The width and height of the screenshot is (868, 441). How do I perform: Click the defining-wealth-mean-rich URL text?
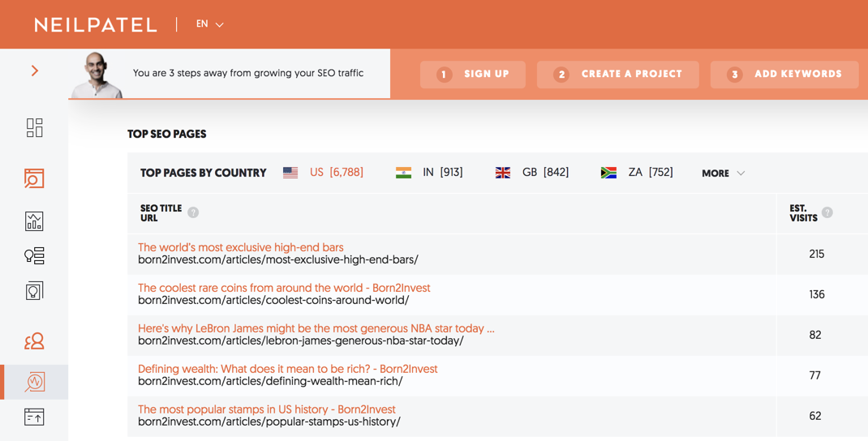(x=270, y=381)
